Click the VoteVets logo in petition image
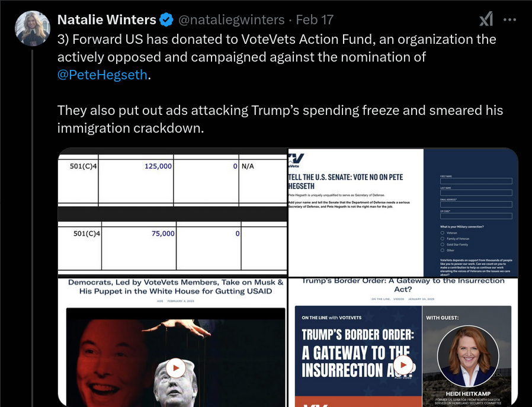The height and width of the screenshot is (407, 532). 296,161
